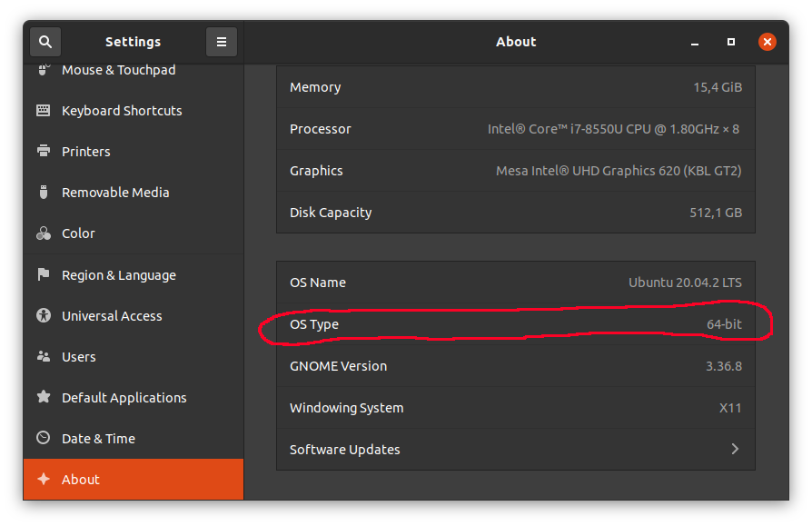This screenshot has height=526, width=812.
Task: Select the About sidebar entry
Action: click(134, 480)
